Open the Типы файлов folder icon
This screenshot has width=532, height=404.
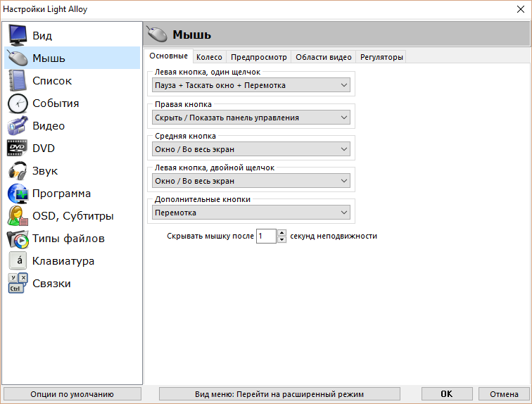(18, 239)
